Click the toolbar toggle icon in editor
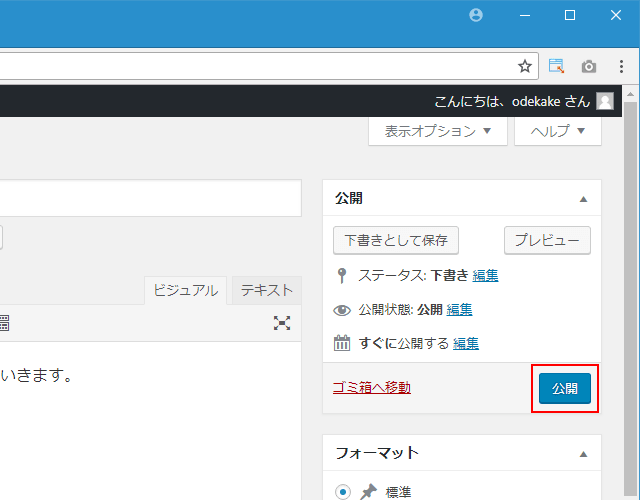Screen dimensions: 640x500 coord(4,323)
